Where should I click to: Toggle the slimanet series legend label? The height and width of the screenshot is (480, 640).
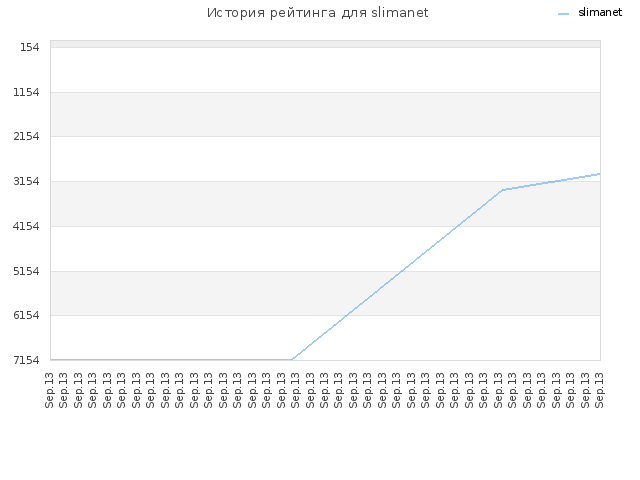coord(600,13)
